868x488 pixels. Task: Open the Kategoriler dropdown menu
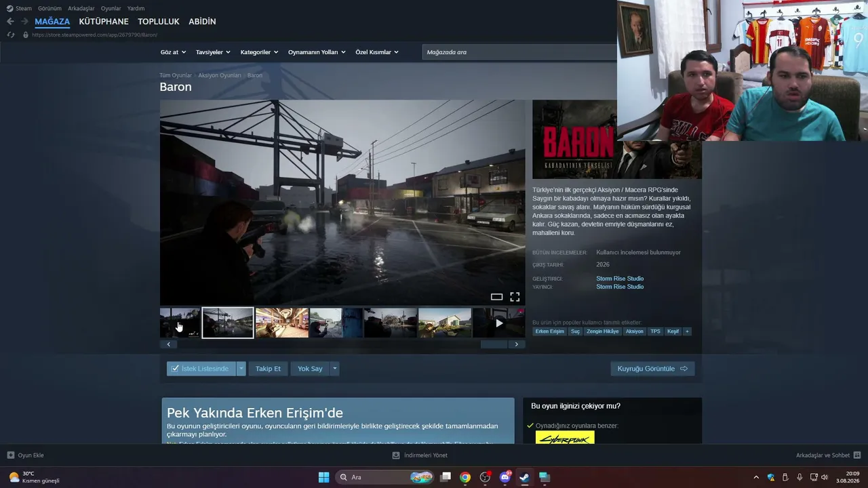(x=259, y=52)
